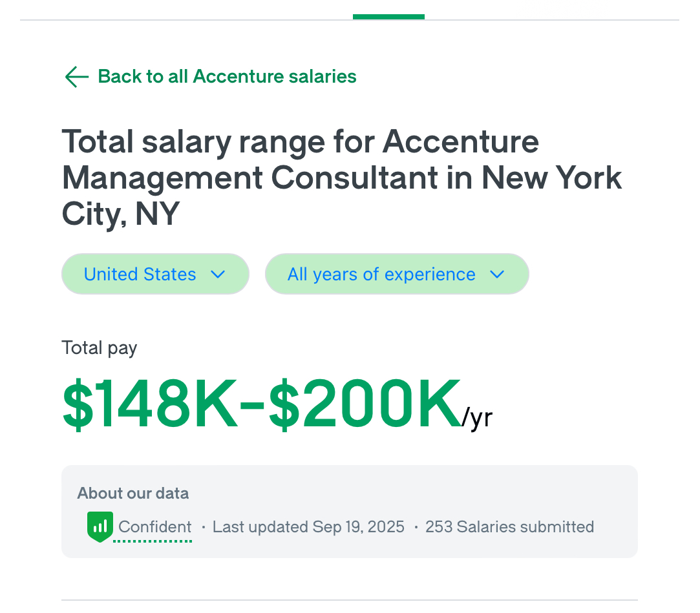The width and height of the screenshot is (700, 613).
Task: Open Back to all Accenture salaries link
Action: point(226,77)
